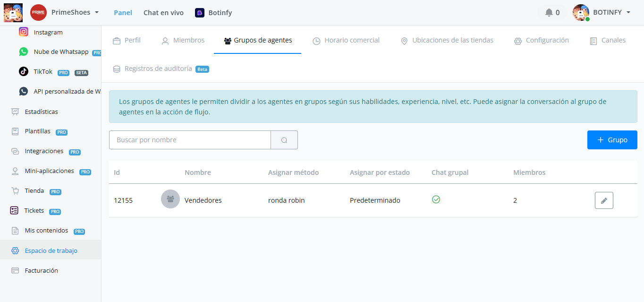Open the Integraciones section
644x302 pixels.
(44, 151)
